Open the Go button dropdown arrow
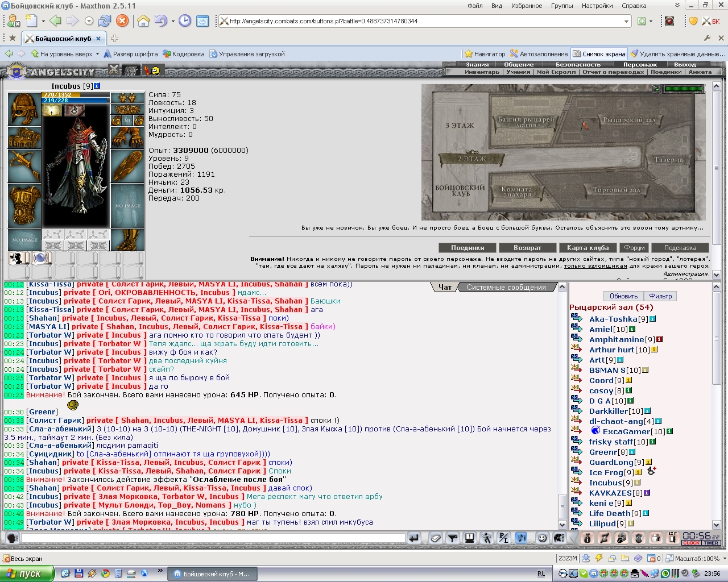 click(652, 21)
